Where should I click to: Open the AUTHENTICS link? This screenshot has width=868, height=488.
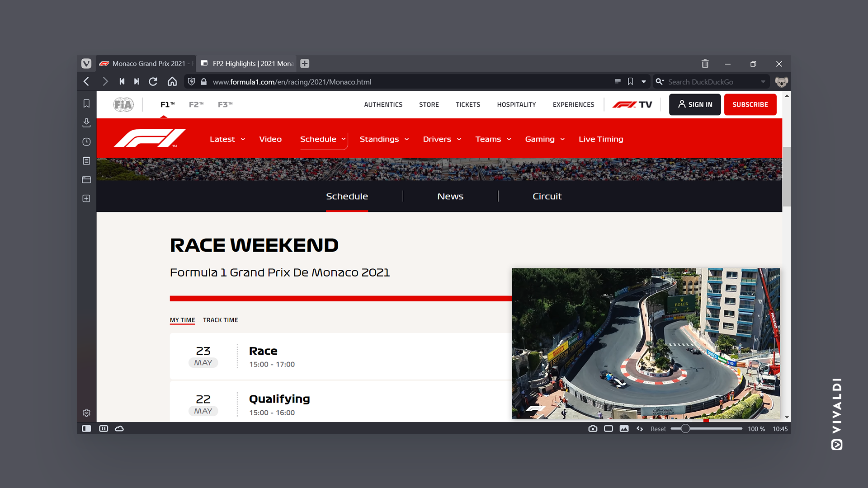[383, 104]
